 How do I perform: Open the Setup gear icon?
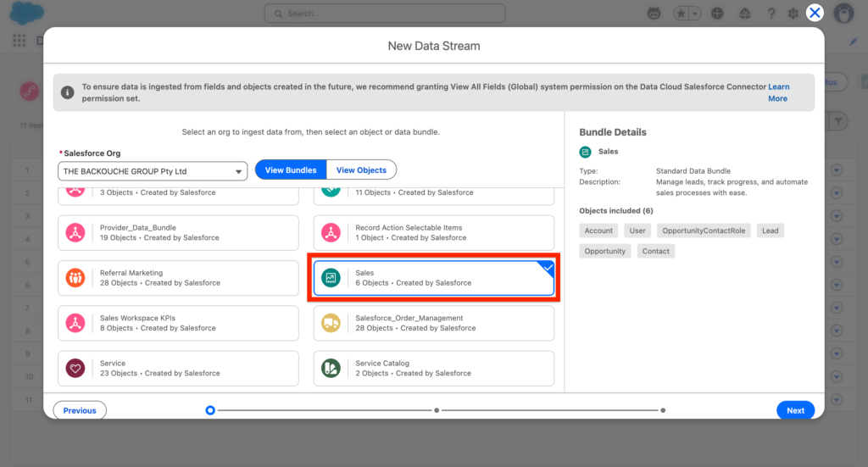click(x=793, y=14)
